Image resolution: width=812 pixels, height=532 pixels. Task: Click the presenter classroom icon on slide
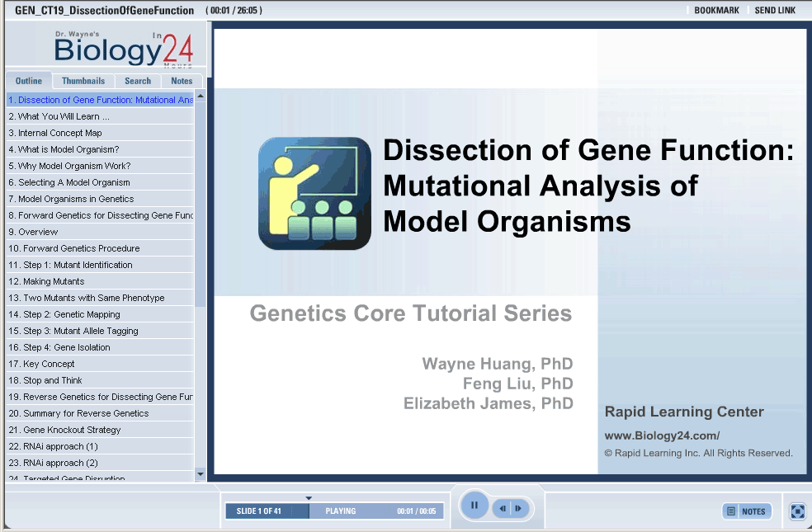pyautogui.click(x=314, y=193)
